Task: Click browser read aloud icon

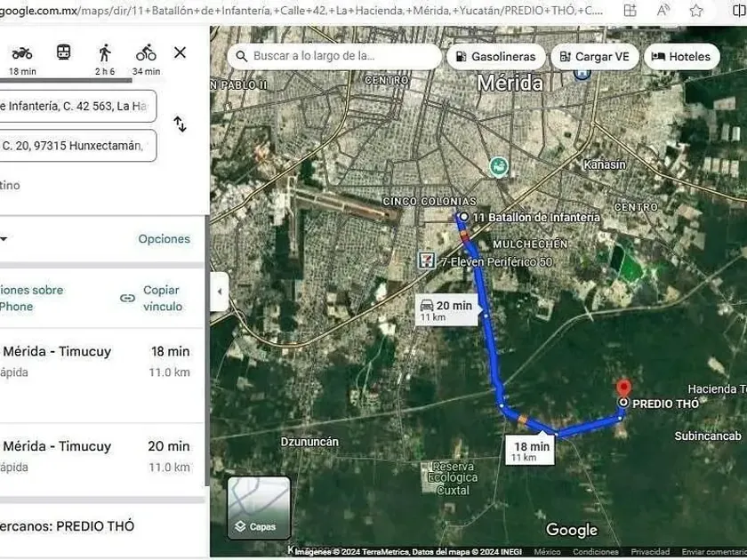Action: pyautogui.click(x=663, y=11)
